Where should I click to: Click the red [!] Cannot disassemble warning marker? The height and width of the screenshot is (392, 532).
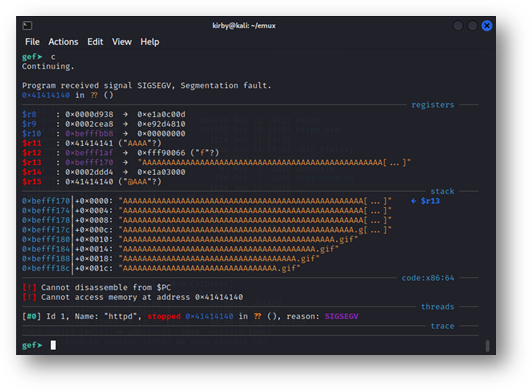pyautogui.click(x=29, y=287)
